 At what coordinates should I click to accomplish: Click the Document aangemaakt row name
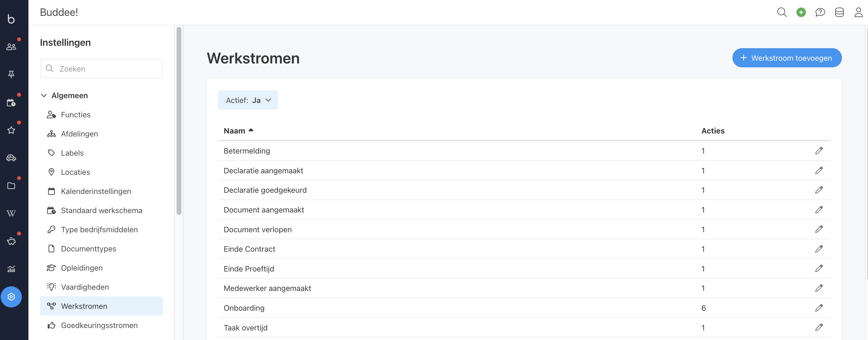[x=263, y=210]
